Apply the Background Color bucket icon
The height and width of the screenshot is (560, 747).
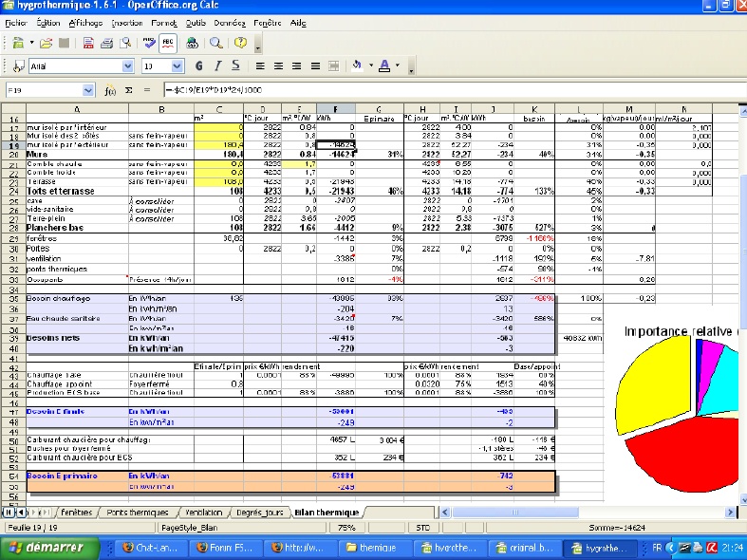tap(357, 66)
